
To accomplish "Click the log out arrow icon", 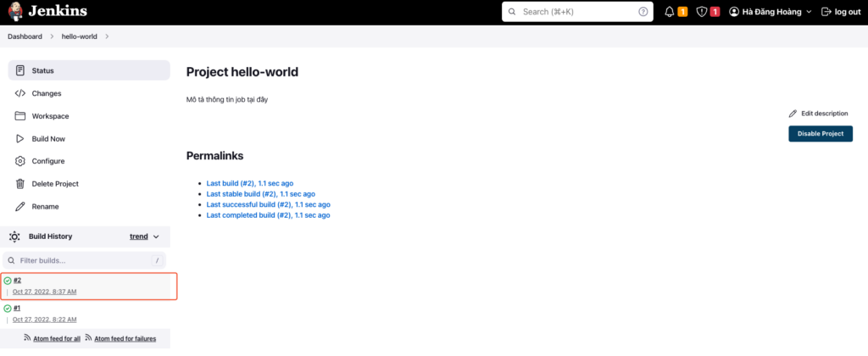I will (x=826, y=12).
